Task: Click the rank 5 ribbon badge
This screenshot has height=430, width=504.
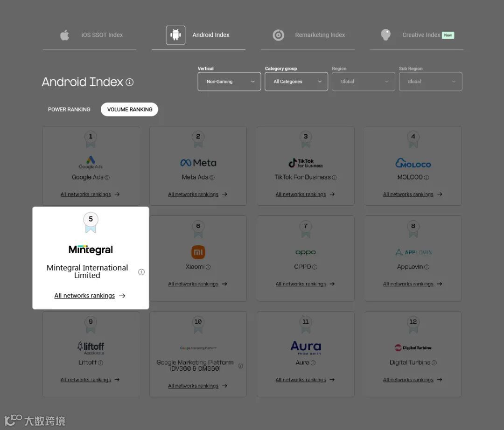Action: [91, 222]
